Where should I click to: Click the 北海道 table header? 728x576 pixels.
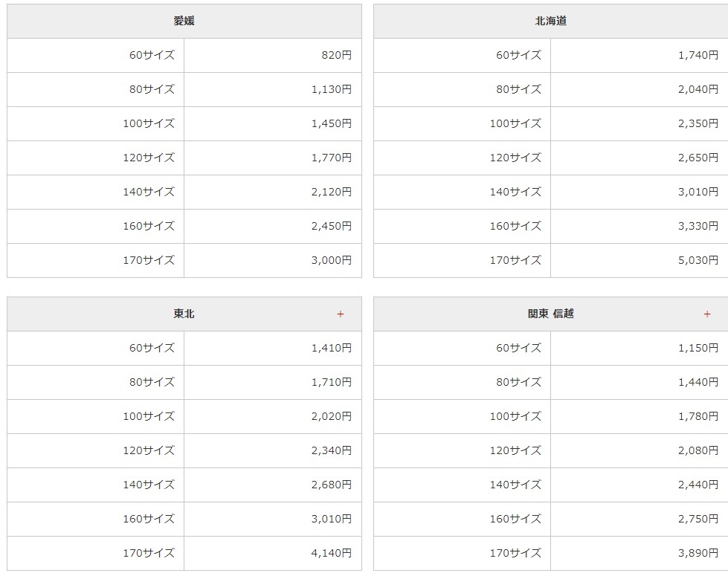coord(550,22)
